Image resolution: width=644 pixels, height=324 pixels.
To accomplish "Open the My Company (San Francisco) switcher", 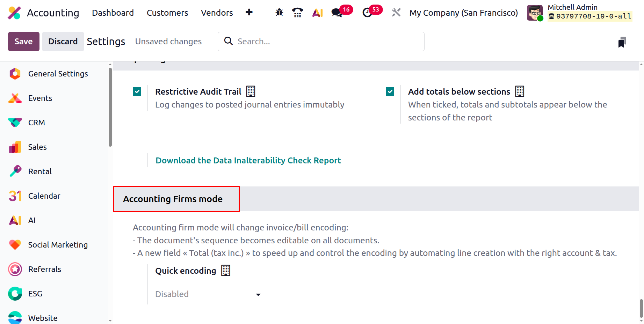I will coord(463,13).
